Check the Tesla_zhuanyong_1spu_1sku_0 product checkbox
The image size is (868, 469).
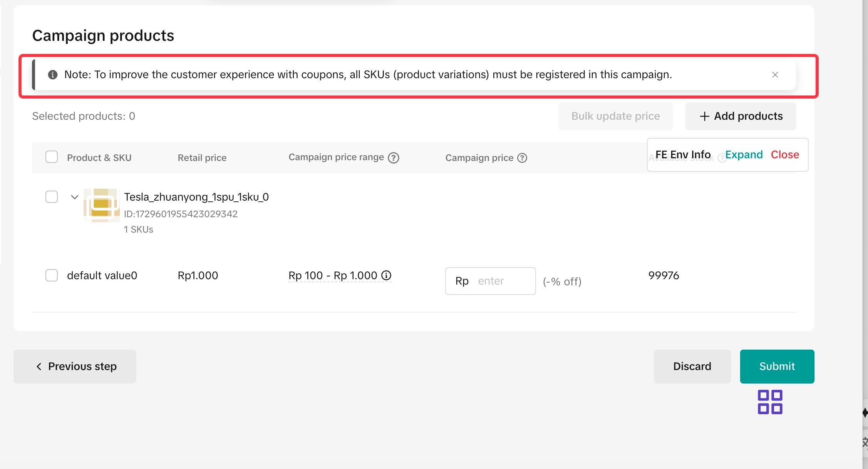52,197
